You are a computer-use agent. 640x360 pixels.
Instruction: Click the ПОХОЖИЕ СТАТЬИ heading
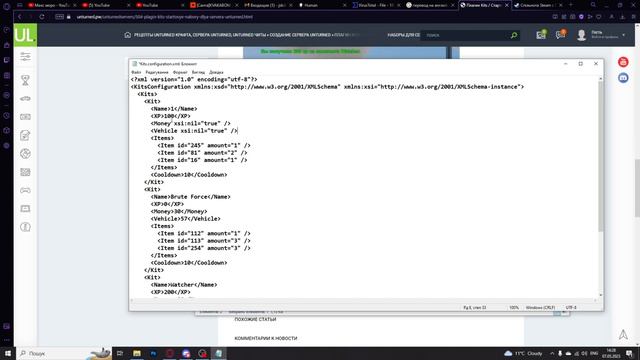256,319
